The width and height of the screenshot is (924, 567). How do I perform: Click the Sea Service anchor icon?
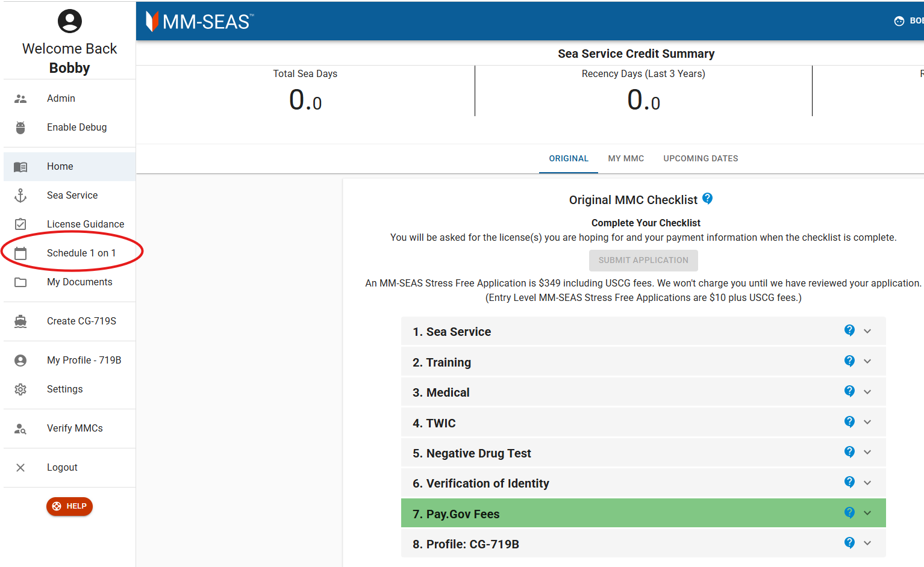pyautogui.click(x=20, y=196)
